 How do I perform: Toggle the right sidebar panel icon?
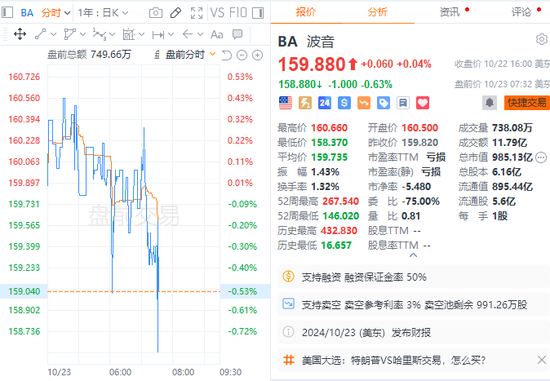tap(258, 13)
